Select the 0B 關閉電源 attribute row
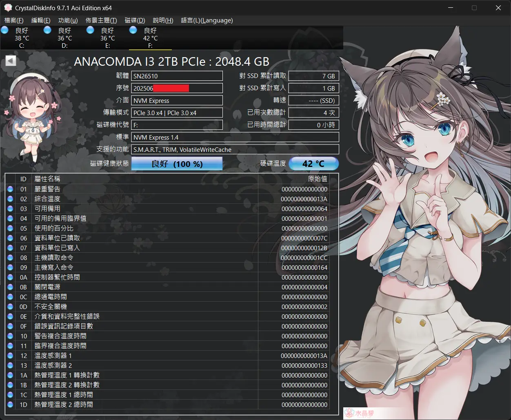The height and width of the screenshot is (420, 511). 168,287
